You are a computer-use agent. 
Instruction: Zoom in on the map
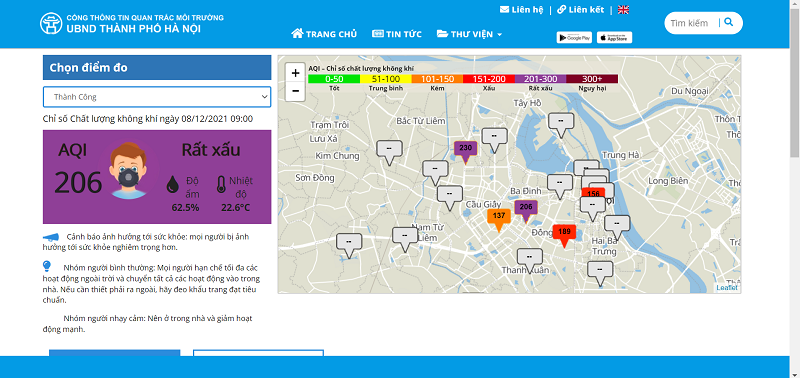tap(295, 73)
